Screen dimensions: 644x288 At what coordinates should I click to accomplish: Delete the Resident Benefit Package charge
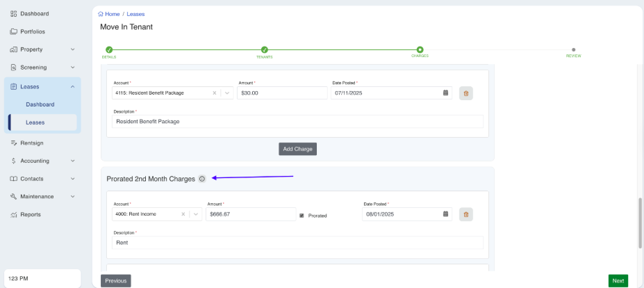pyautogui.click(x=465, y=93)
